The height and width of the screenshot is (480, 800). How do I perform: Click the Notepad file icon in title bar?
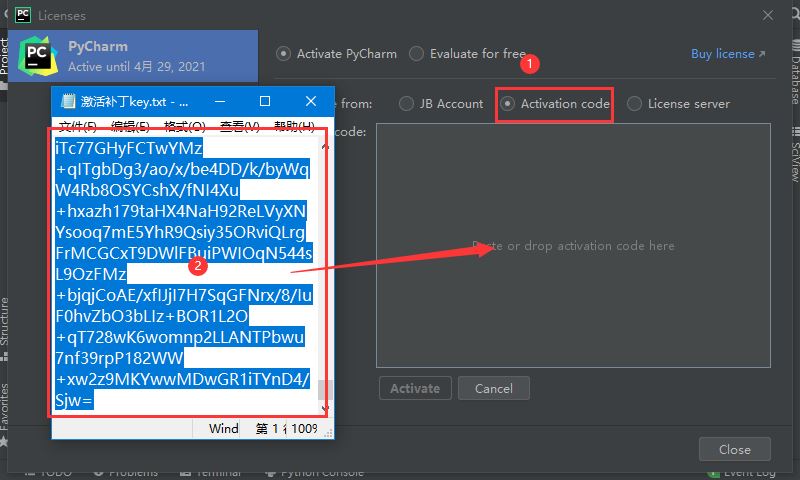pyautogui.click(x=68, y=101)
